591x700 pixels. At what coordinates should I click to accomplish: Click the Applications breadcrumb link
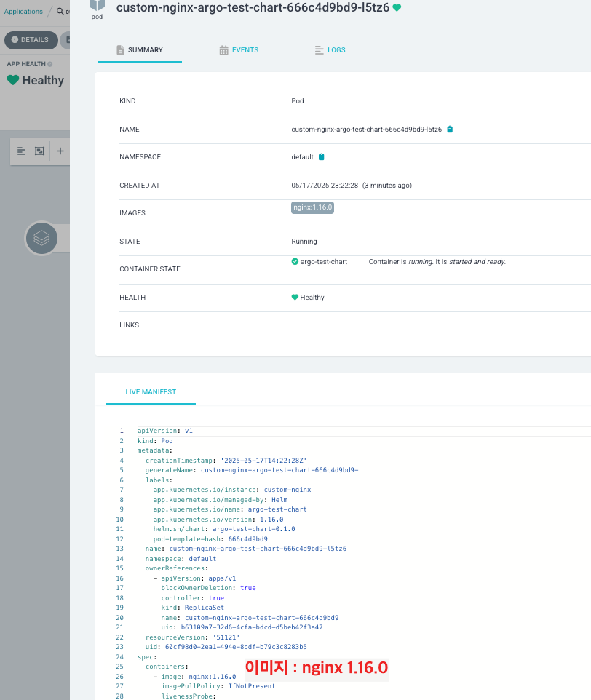tap(23, 11)
